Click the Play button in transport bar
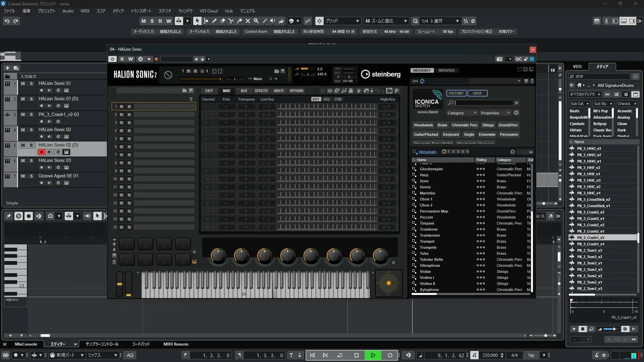The image size is (644, 362). pyautogui.click(x=373, y=355)
